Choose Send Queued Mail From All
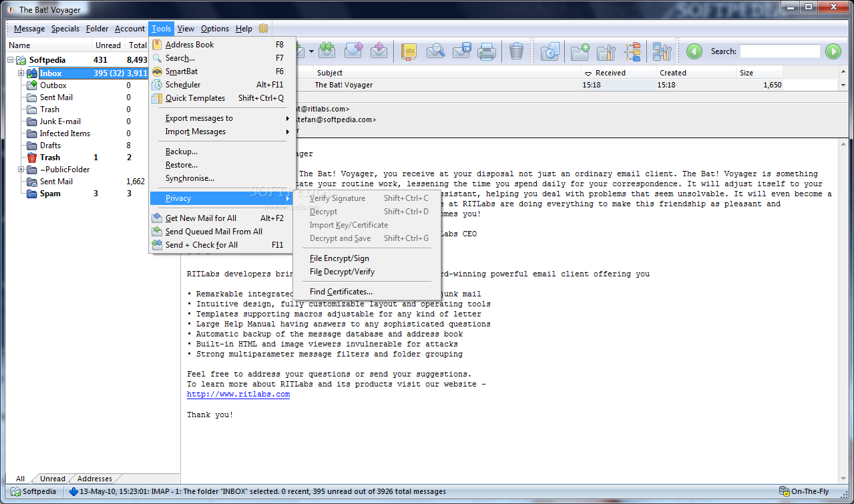 point(221,232)
